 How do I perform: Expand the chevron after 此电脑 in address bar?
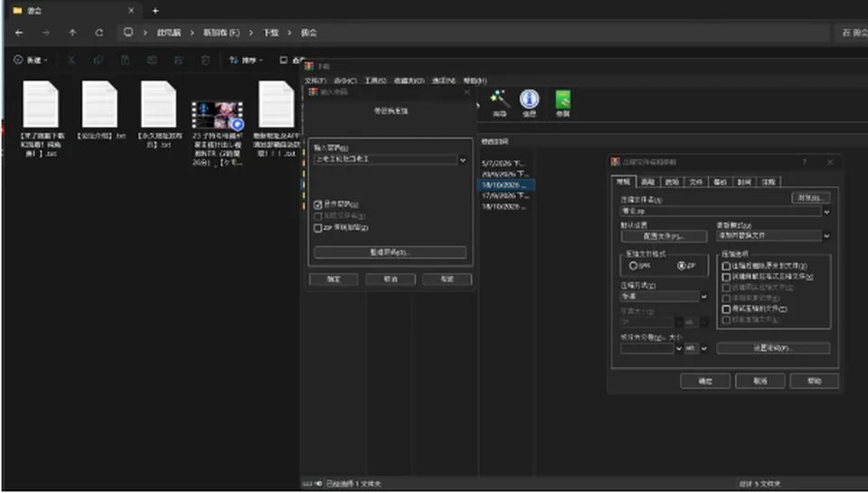pos(192,33)
